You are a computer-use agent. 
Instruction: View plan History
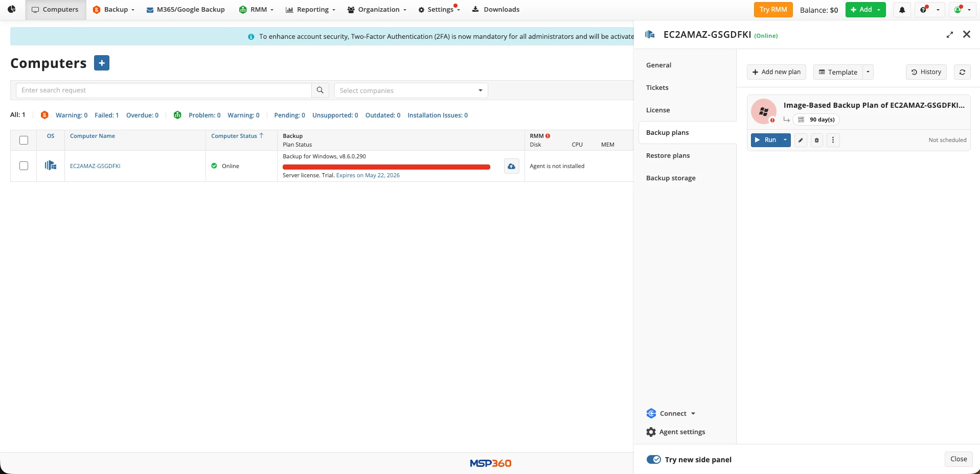click(926, 72)
